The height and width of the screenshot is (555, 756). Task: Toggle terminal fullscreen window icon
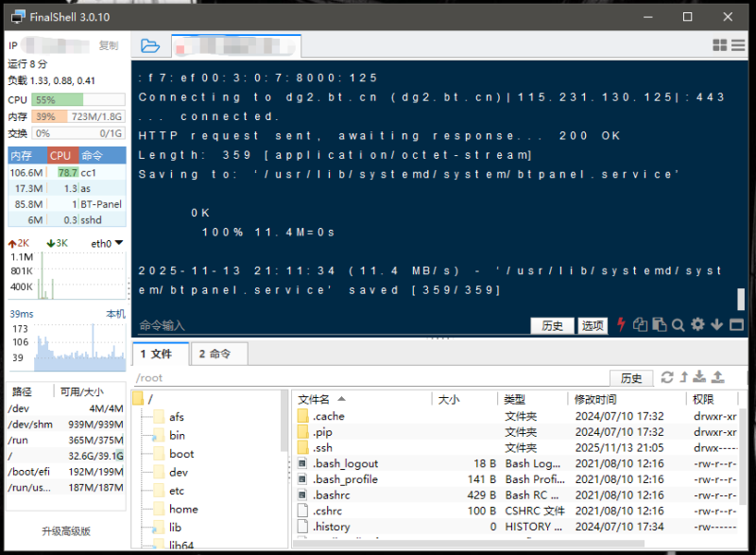click(736, 325)
